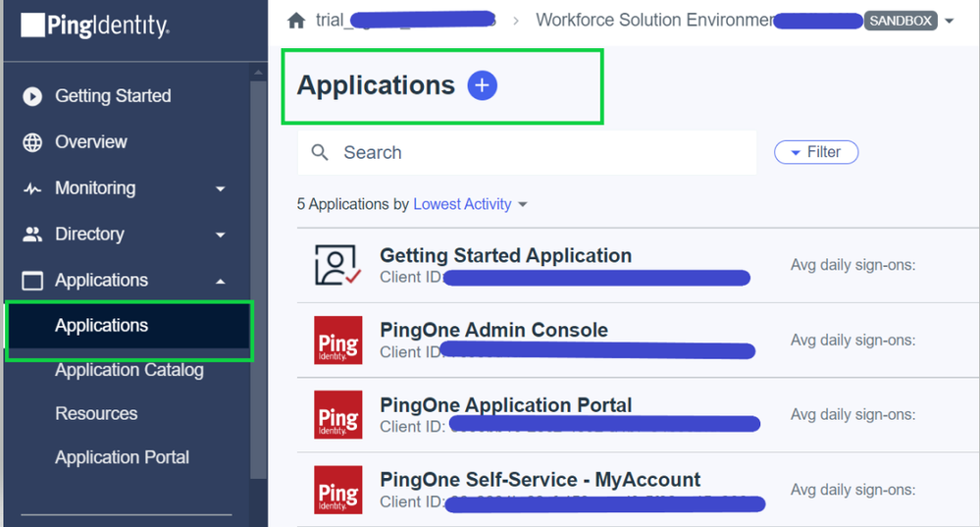
Task: Go to Resources in sidebar
Action: [96, 413]
